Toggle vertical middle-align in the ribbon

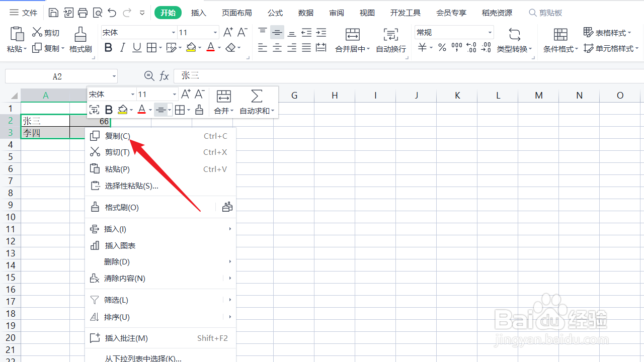(277, 32)
